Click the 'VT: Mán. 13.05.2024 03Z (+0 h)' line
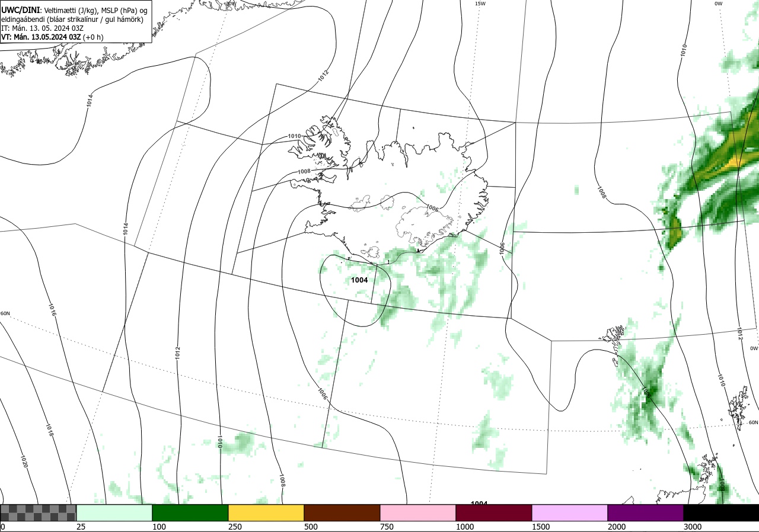The height and width of the screenshot is (532, 759). tap(52, 37)
